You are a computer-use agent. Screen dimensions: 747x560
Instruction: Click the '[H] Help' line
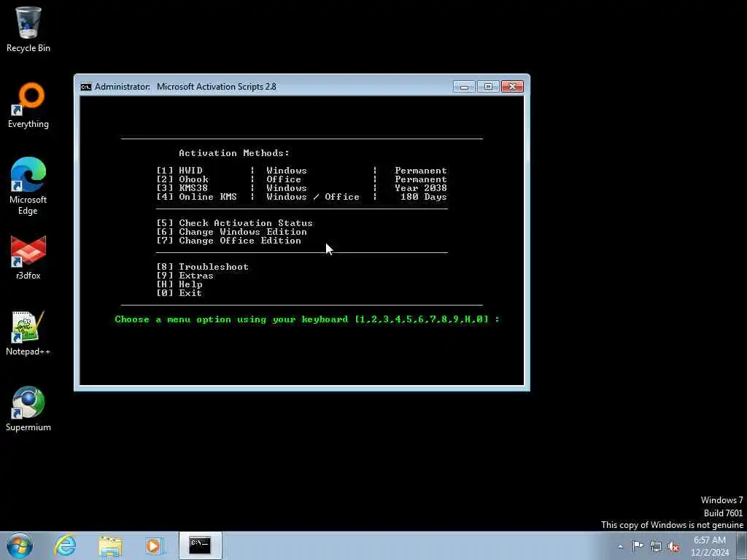pyautogui.click(x=179, y=284)
